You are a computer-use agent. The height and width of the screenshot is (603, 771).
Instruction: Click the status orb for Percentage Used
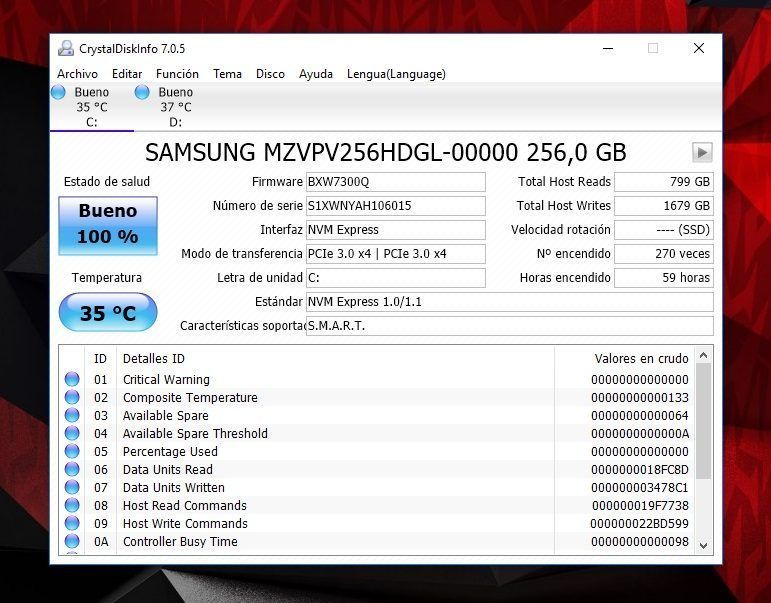[72, 451]
